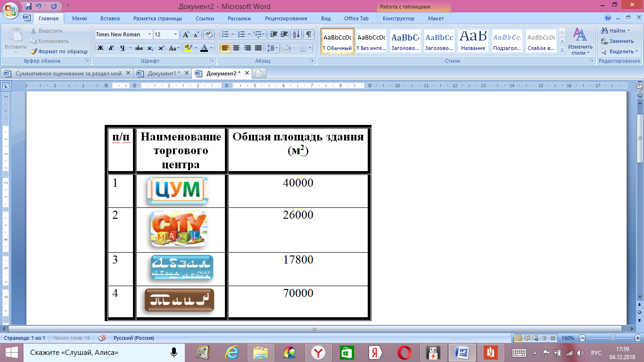Screen dimensions: 644x362
Task: Apply font color with A icon
Action: pyautogui.click(x=204, y=48)
